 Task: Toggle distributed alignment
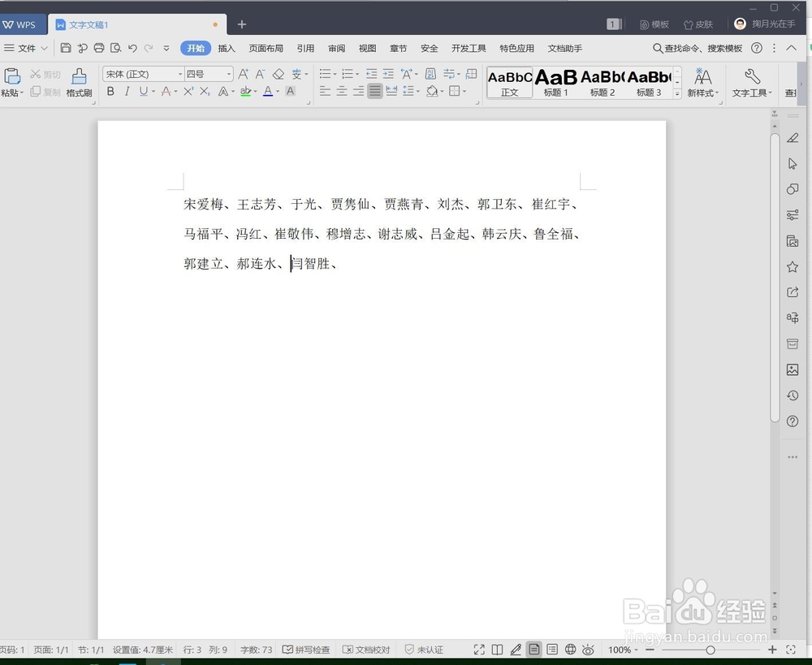(x=391, y=91)
